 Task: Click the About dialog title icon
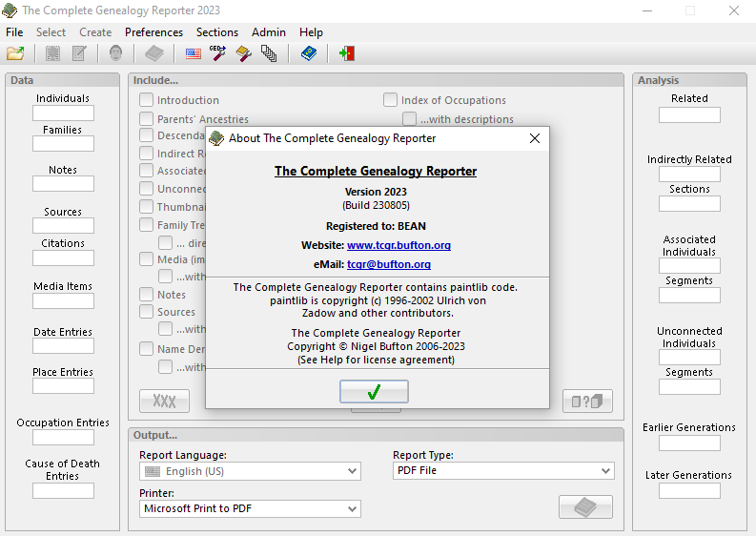pos(216,138)
